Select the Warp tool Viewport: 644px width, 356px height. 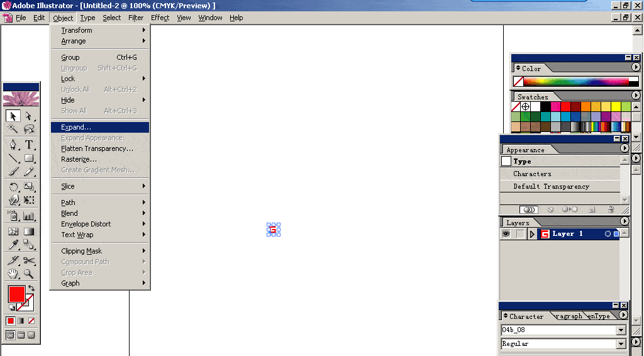point(13,200)
